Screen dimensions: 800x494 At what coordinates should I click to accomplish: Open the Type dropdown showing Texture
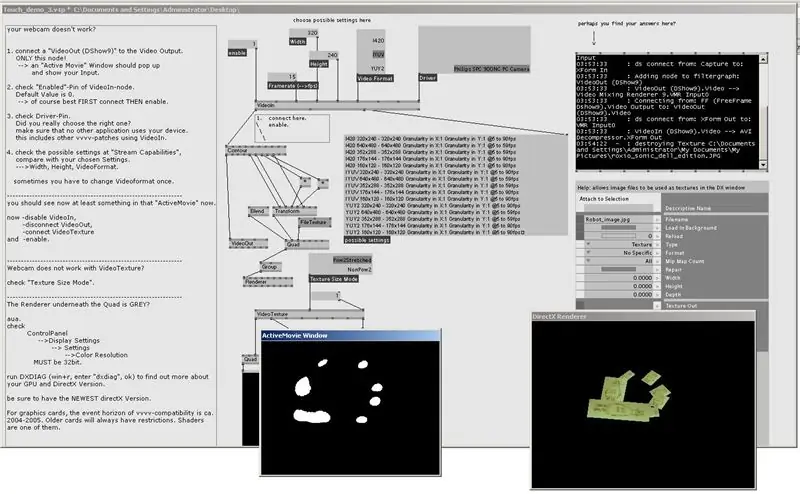(x=618, y=244)
